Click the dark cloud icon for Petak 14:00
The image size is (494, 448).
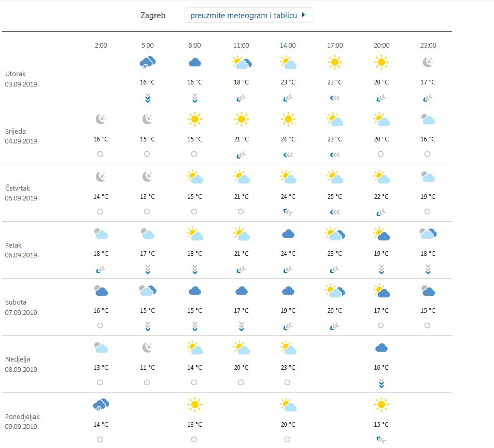point(288,234)
